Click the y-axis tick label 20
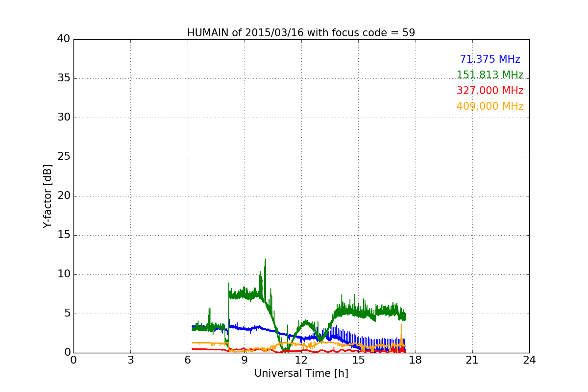 [64, 196]
